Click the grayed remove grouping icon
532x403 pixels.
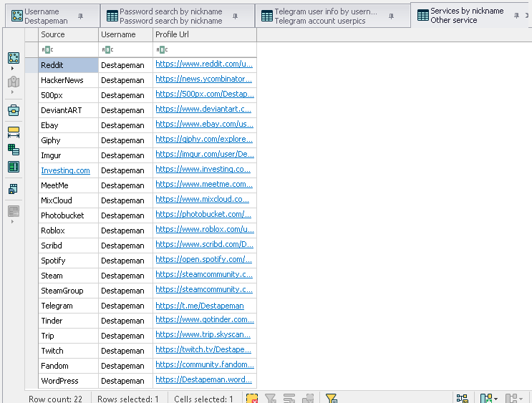[308, 398]
